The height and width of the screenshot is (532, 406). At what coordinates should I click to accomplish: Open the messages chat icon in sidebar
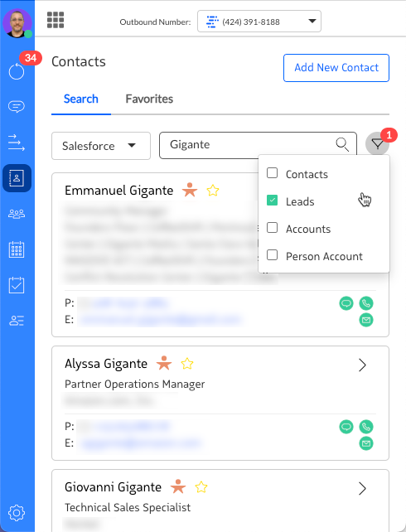pyautogui.click(x=17, y=107)
